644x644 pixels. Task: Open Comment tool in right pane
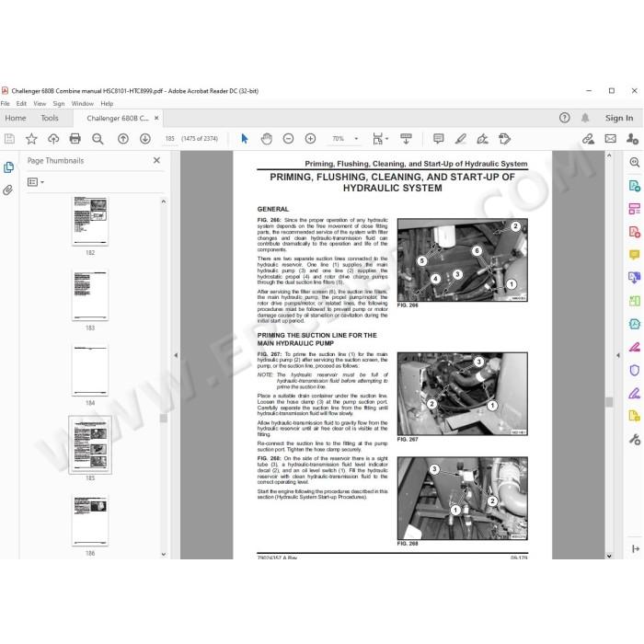pos(635,255)
